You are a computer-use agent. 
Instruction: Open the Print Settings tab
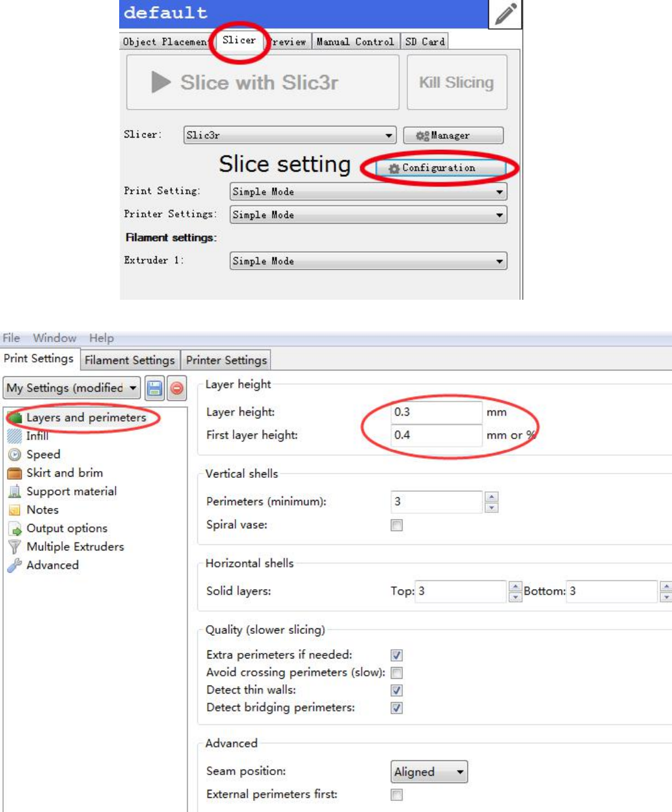pyautogui.click(x=39, y=359)
